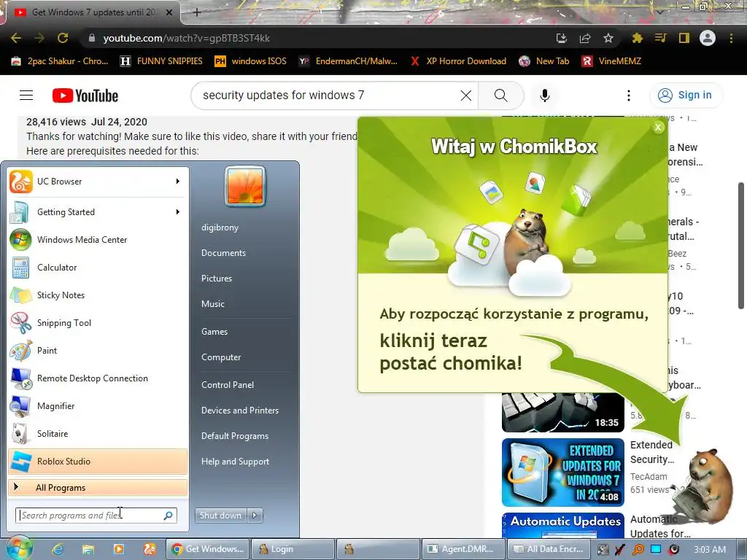Click the Shut down button
Image resolution: width=747 pixels, height=560 pixels.
(x=221, y=516)
